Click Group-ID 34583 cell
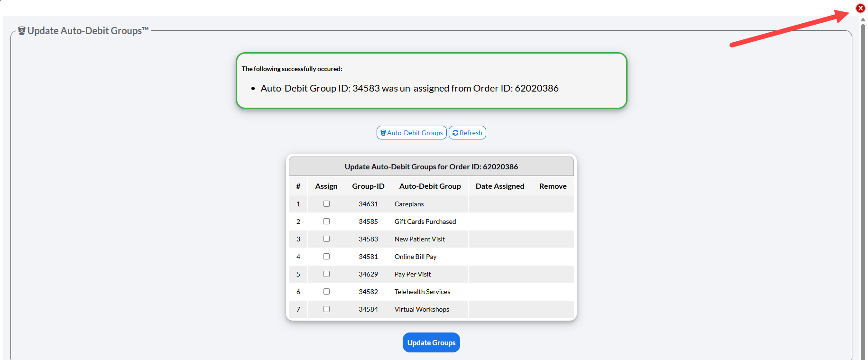Image resolution: width=868 pixels, height=360 pixels. pyautogui.click(x=368, y=239)
